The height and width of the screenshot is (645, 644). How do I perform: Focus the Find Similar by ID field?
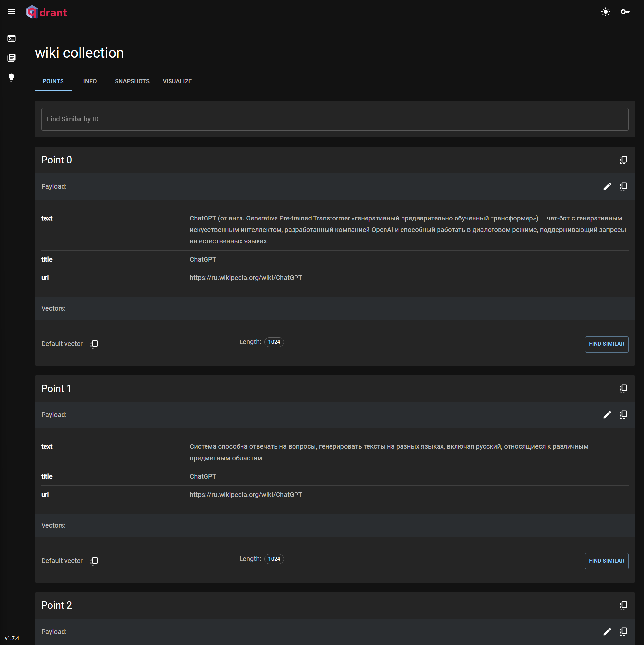335,119
